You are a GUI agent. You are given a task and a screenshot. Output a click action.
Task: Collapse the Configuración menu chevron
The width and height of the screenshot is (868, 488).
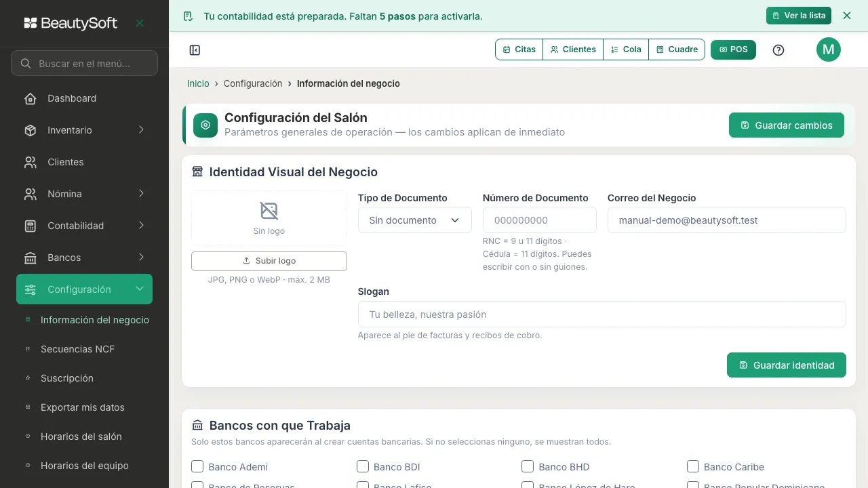coord(140,289)
